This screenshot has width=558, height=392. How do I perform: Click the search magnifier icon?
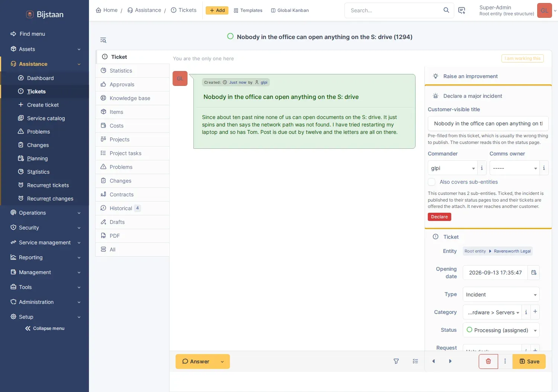pos(446,10)
